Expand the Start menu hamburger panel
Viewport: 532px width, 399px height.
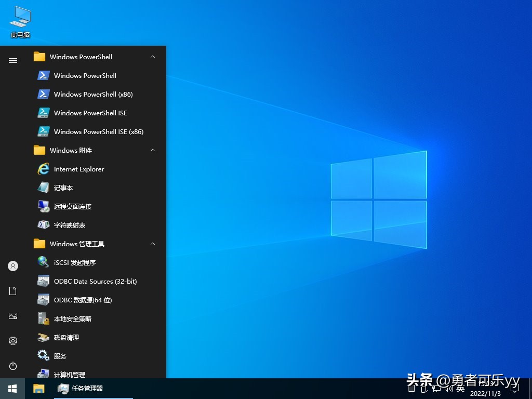point(12,60)
